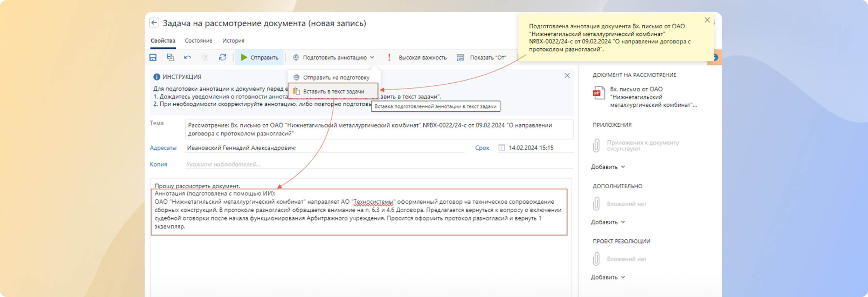This screenshot has width=868, height=297.
Task: Click the ДОКУМЕНТ НА РАССМОТРЕНИЕ heading
Action: [634, 75]
